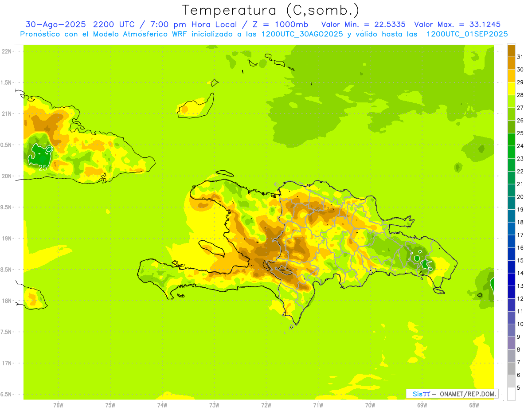This screenshot has height=411, width=532.
Task: Click the yellow legend swatch between 28 and 29
Action: [511, 89]
